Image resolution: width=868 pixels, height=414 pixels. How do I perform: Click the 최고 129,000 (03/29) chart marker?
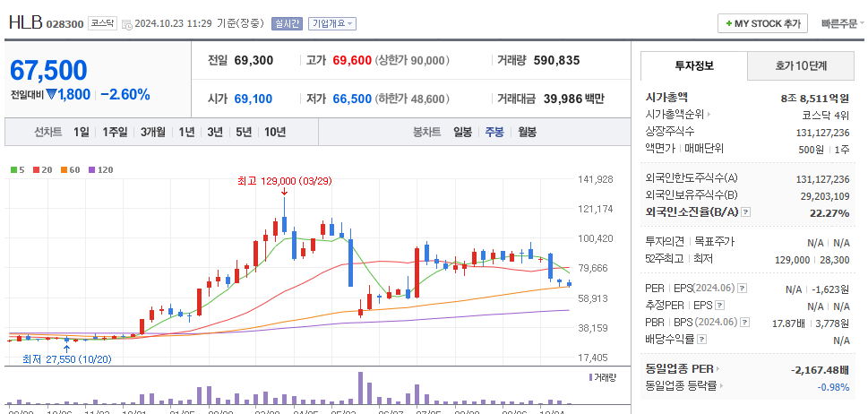285,180
